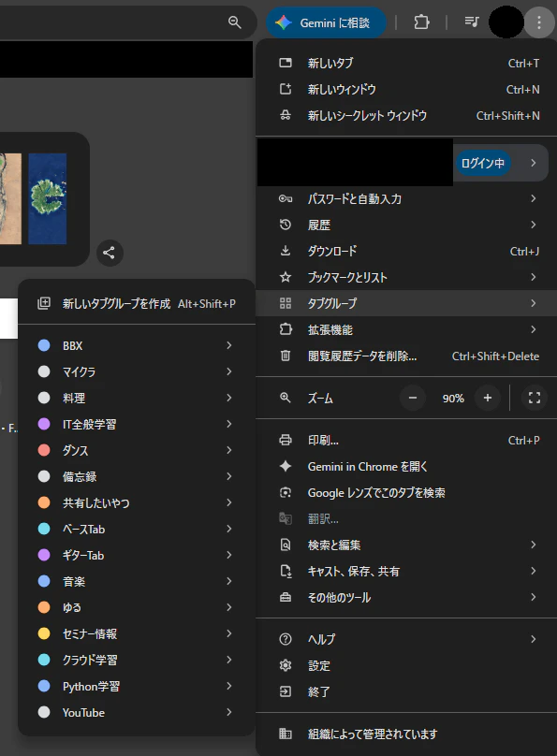This screenshot has height=756, width=557.
Task: Click the building icon for 組織によって管理されています
Action: pos(286,734)
